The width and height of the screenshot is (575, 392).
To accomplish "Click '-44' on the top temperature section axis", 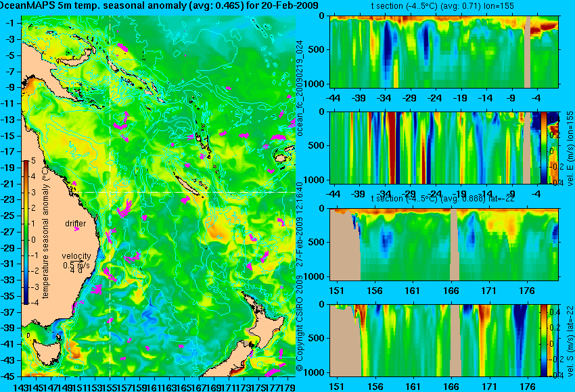I will pyautogui.click(x=333, y=98).
